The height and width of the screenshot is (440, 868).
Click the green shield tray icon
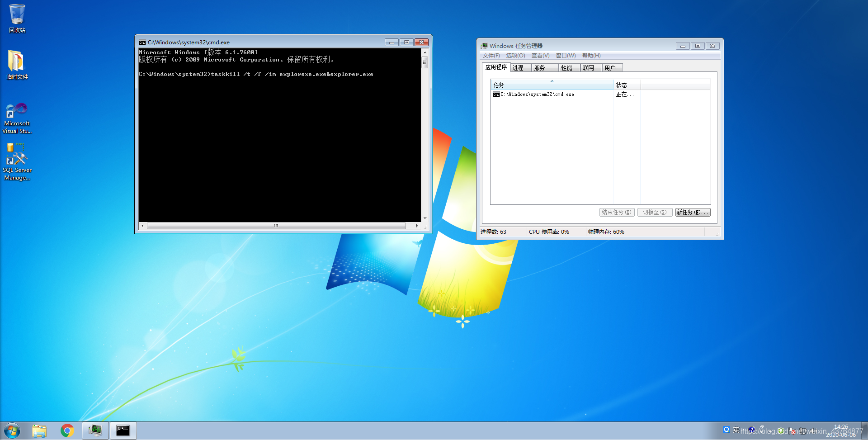click(x=781, y=431)
